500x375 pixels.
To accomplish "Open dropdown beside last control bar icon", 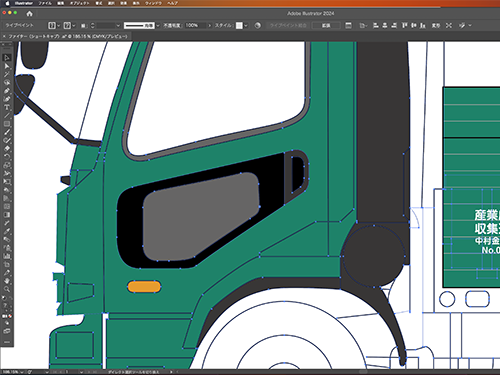I will point(470,25).
